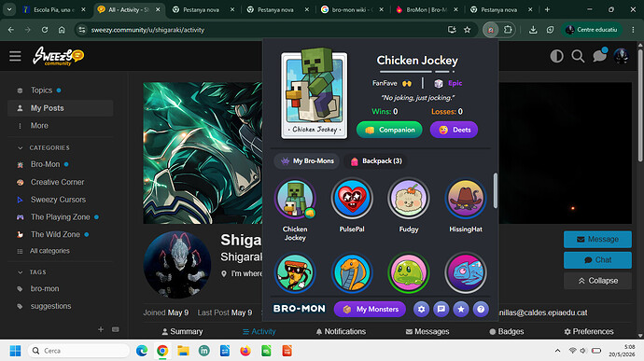The width and height of the screenshot is (644, 361).
Task: Select the green slime monster
Action: pyautogui.click(x=409, y=272)
